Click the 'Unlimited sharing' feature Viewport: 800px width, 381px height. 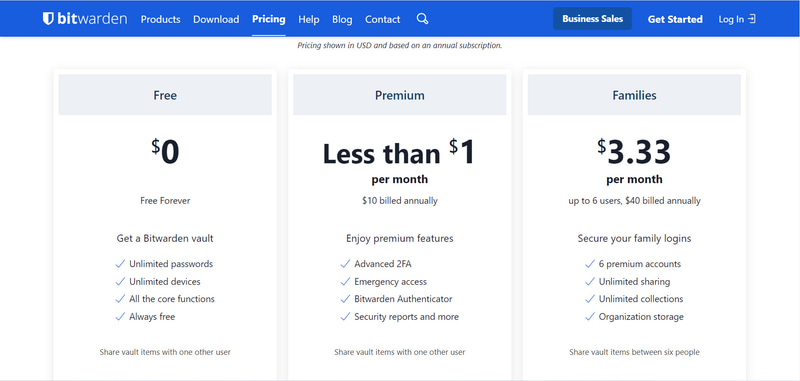coord(634,282)
